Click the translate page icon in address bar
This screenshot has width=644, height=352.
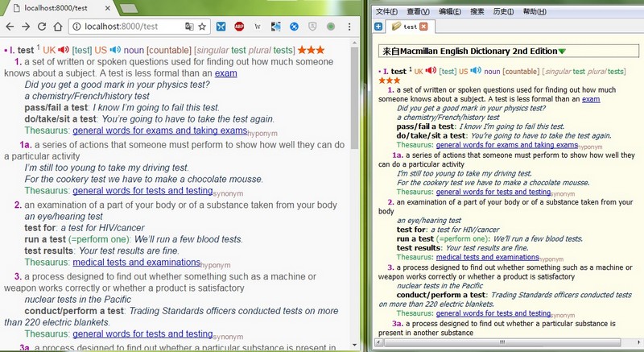point(189,27)
